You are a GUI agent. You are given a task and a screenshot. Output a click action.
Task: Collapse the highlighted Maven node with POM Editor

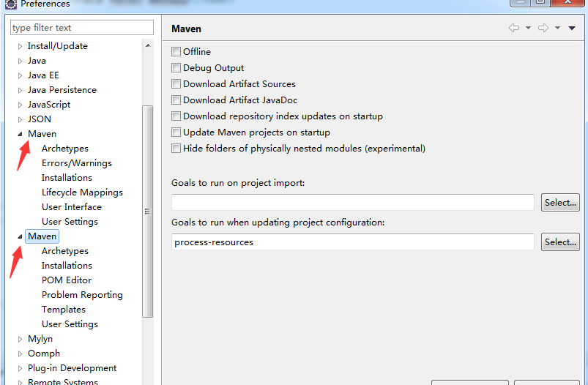click(20, 236)
